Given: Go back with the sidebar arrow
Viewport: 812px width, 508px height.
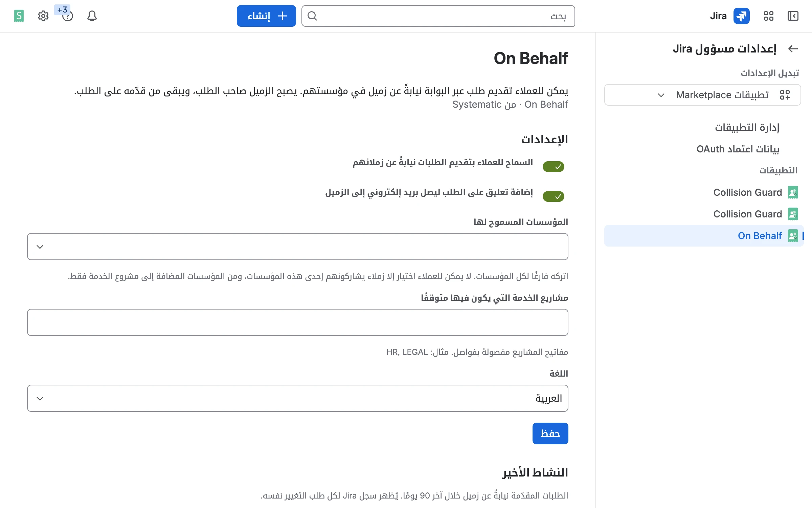Looking at the screenshot, I should point(793,49).
